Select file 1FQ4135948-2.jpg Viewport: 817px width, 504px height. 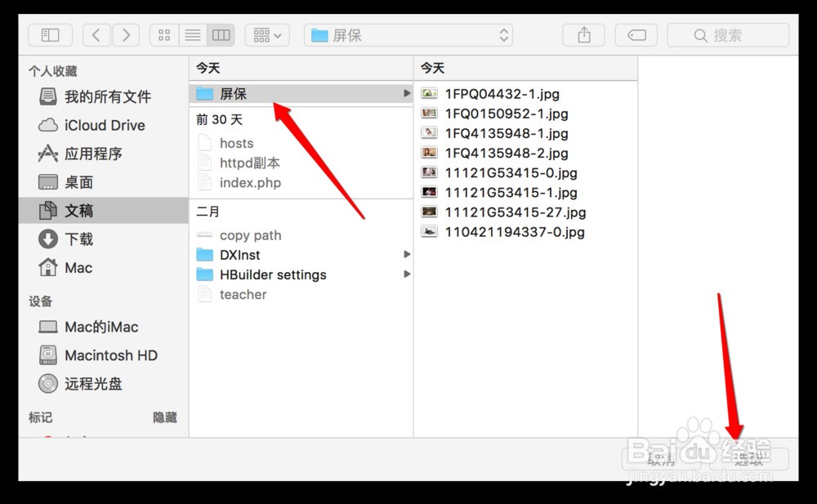(x=525, y=154)
